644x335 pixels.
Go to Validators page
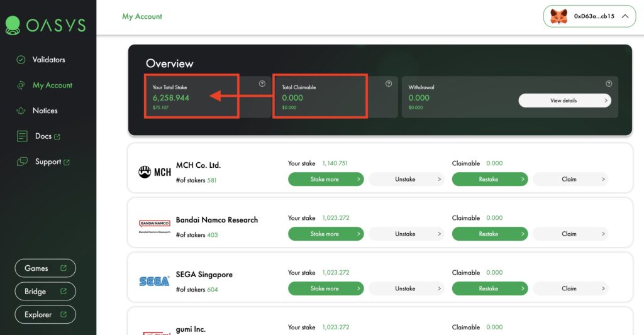(x=48, y=60)
